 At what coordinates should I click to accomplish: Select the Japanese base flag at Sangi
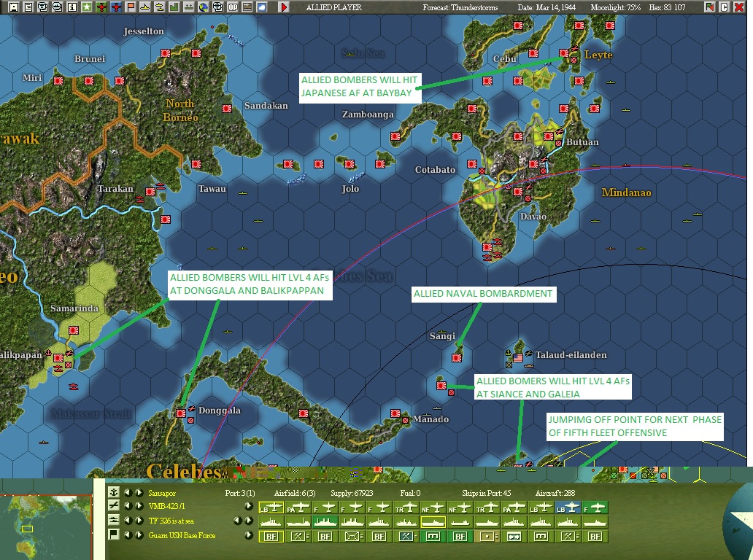point(457,358)
